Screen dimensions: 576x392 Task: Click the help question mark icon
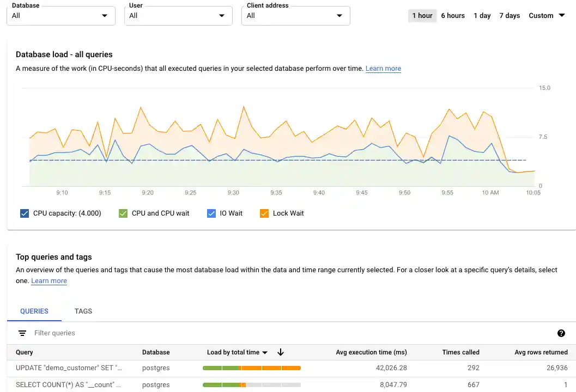point(561,333)
